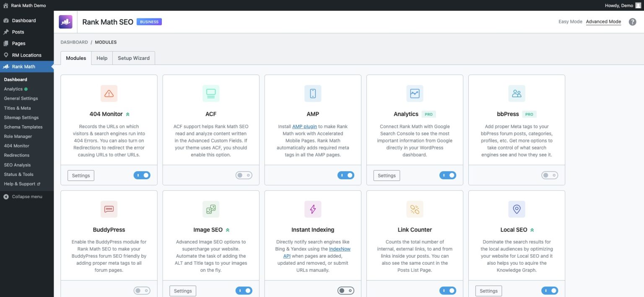Click the Instant Indexing lightning icon
644x297 pixels.
pos(312,209)
